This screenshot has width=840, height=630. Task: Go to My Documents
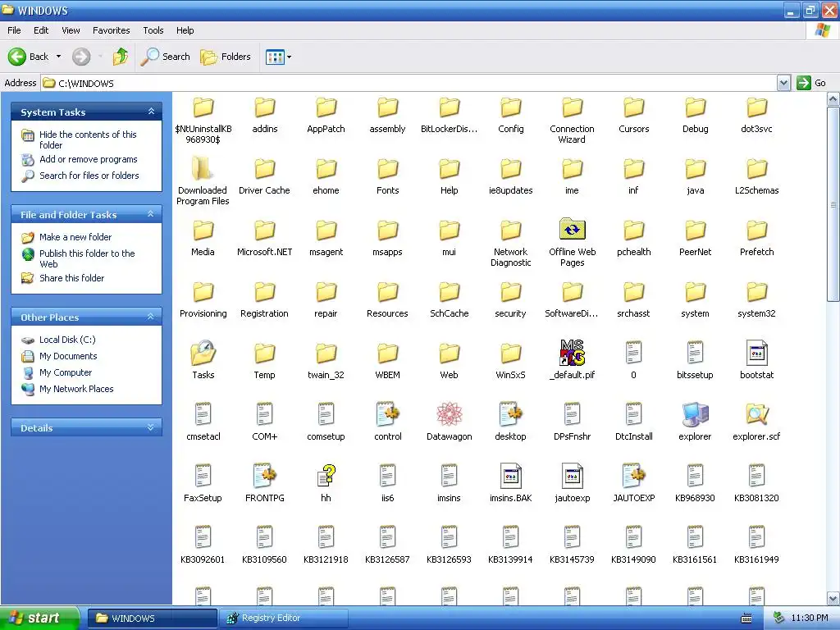point(68,356)
